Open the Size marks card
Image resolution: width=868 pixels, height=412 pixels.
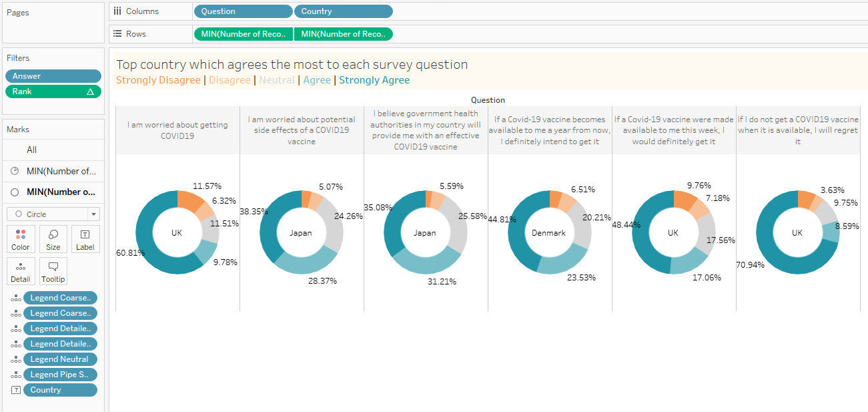pyautogui.click(x=53, y=239)
